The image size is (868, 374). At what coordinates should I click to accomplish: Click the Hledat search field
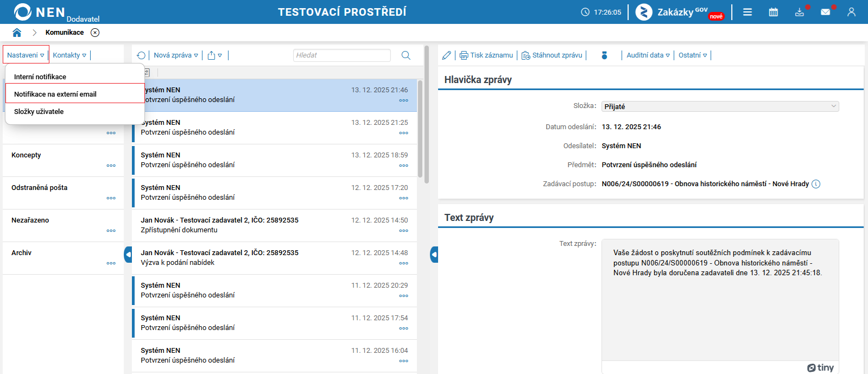[342, 55]
